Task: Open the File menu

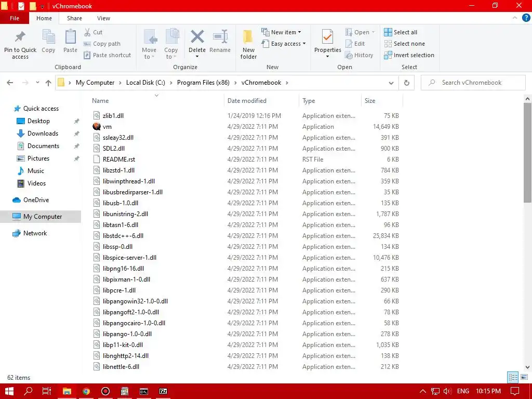Action: click(x=15, y=18)
